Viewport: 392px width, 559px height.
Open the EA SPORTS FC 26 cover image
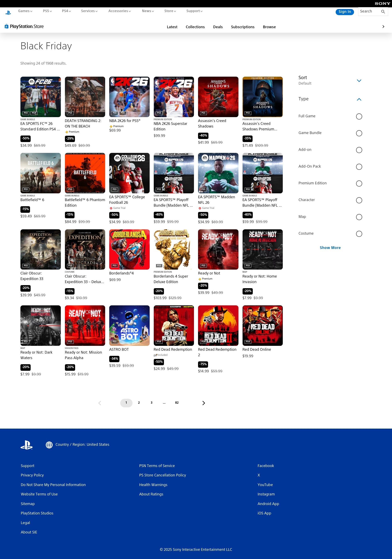(x=41, y=97)
